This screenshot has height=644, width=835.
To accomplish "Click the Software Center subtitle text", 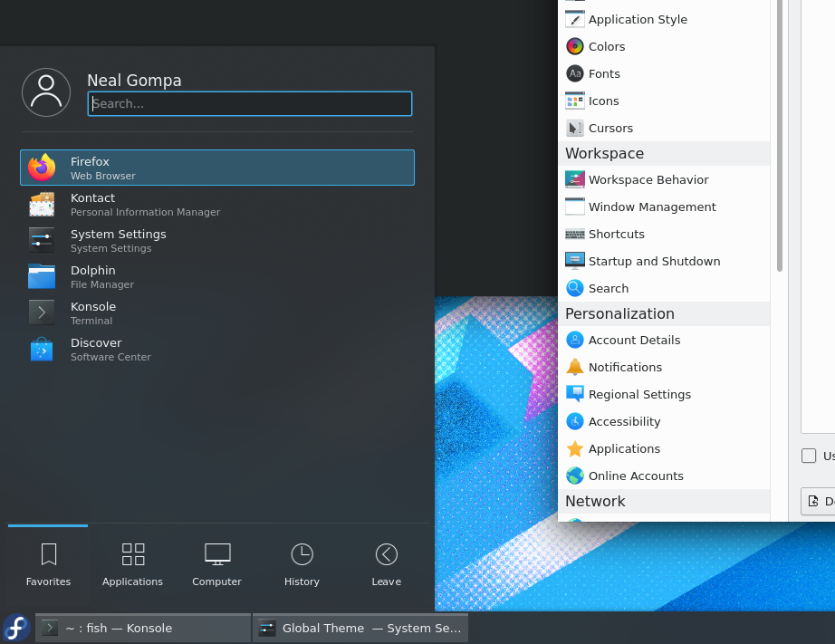I will 110,357.
